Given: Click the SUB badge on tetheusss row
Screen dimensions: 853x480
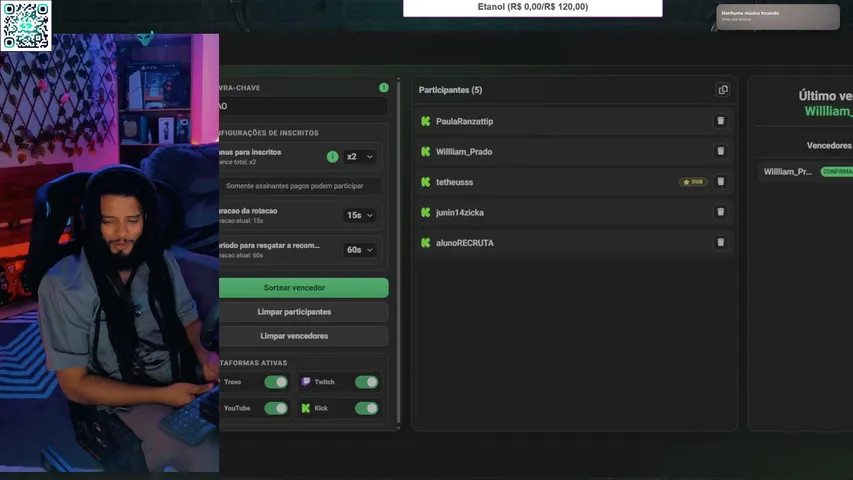Looking at the screenshot, I should pyautogui.click(x=693, y=182).
